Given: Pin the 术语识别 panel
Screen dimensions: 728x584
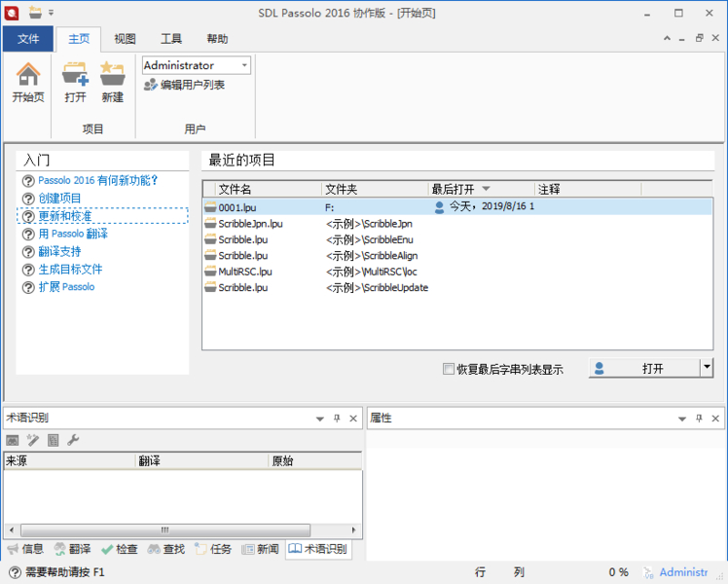Looking at the screenshot, I should (x=337, y=418).
